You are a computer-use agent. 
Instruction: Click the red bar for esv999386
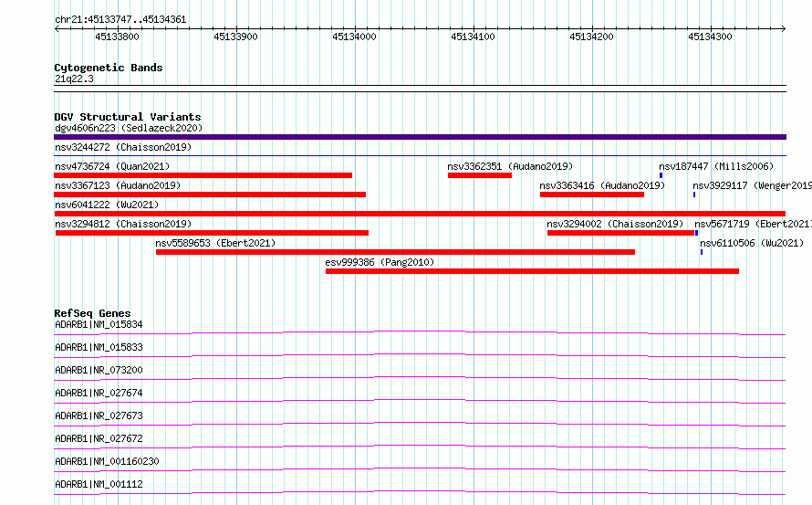point(532,271)
